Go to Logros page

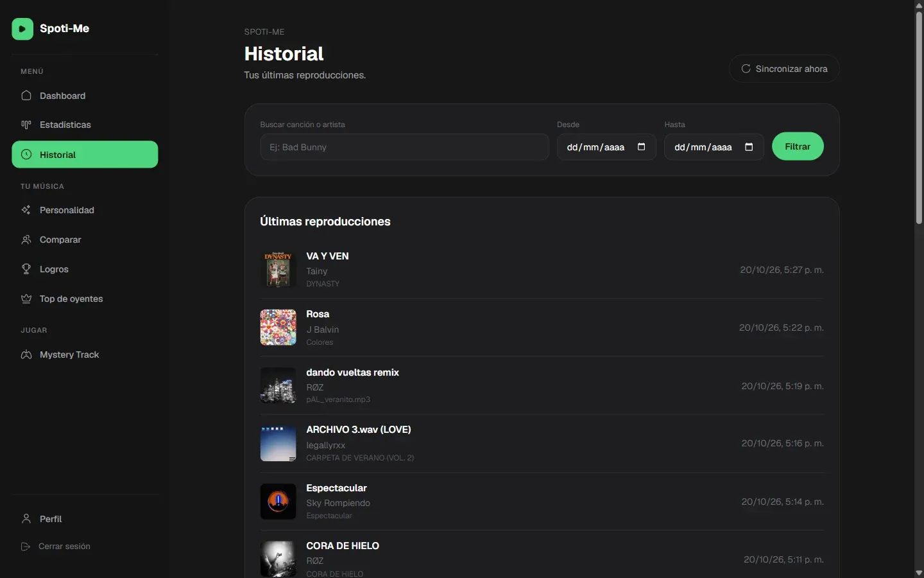click(x=85, y=269)
